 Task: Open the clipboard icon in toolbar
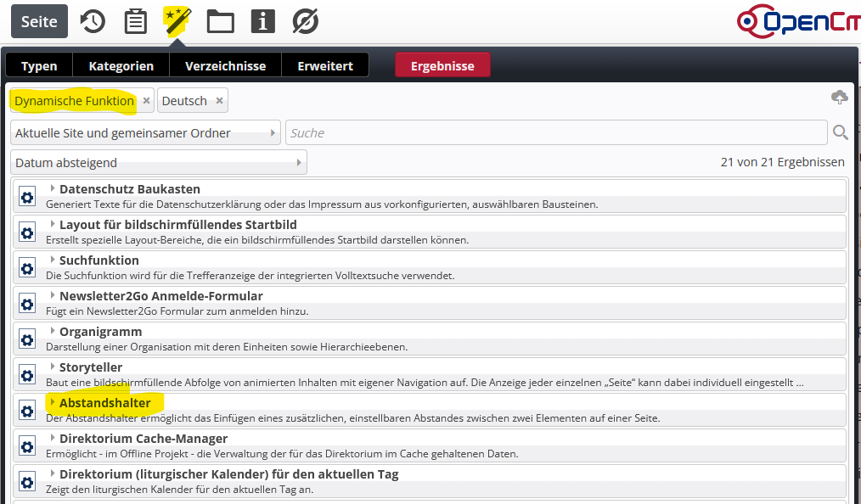coord(135,21)
